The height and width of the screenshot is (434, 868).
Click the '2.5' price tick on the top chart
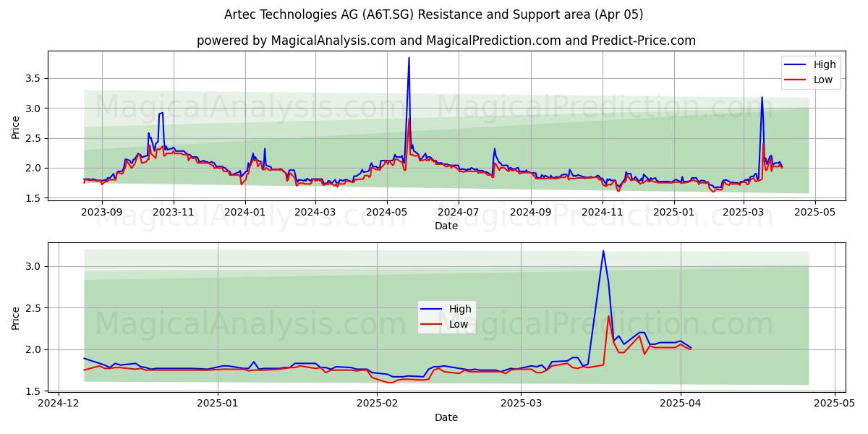click(x=35, y=138)
